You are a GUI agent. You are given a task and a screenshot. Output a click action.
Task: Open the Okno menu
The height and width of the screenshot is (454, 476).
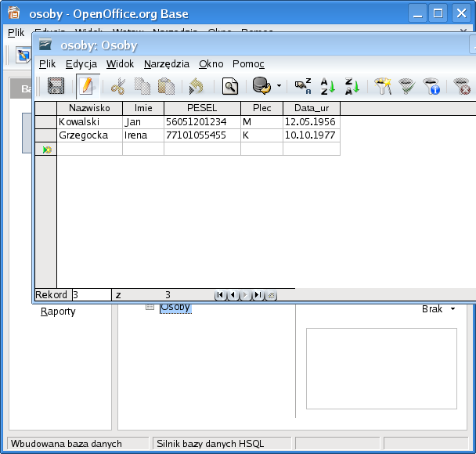tap(211, 64)
